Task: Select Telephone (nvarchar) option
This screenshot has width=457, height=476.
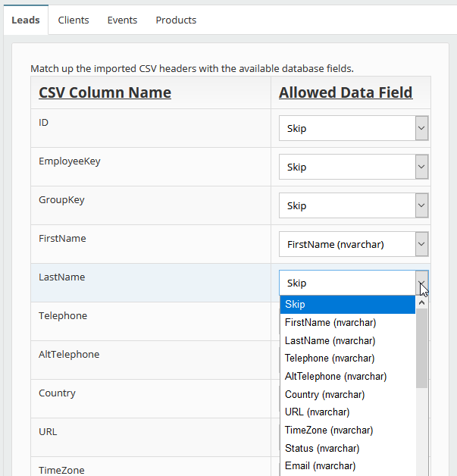Action: click(x=347, y=359)
